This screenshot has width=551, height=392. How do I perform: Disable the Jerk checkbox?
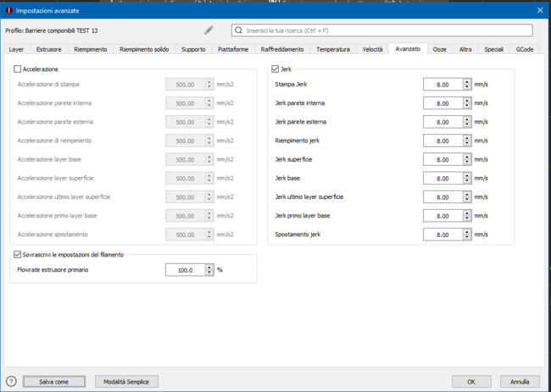[275, 69]
